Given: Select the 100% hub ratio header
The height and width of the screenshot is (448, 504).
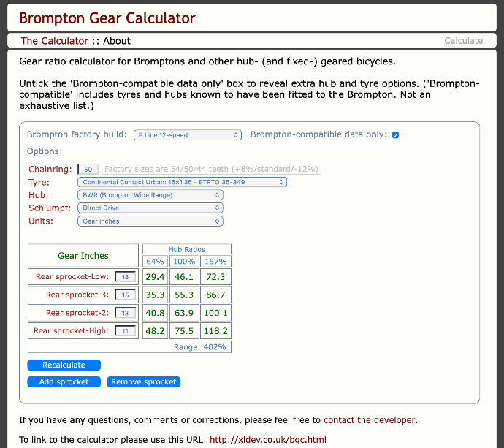Looking at the screenshot, I should click(184, 261).
